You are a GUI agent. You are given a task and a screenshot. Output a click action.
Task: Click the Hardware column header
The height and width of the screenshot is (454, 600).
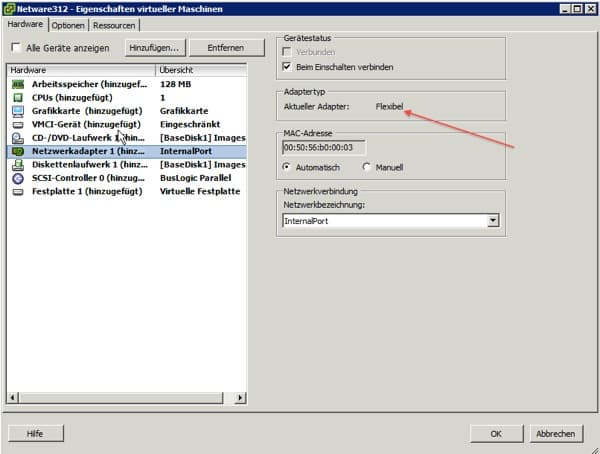81,70
